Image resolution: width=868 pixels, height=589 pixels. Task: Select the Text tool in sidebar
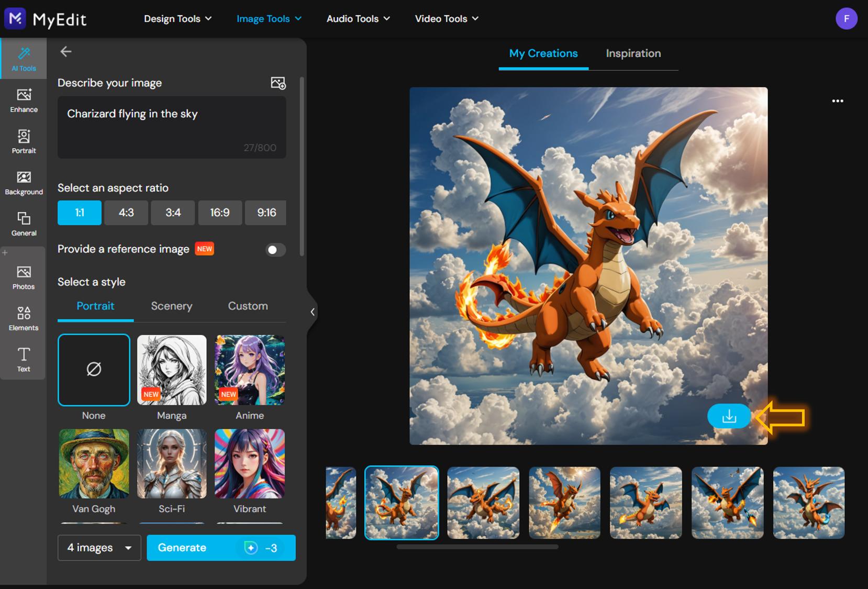pos(24,360)
